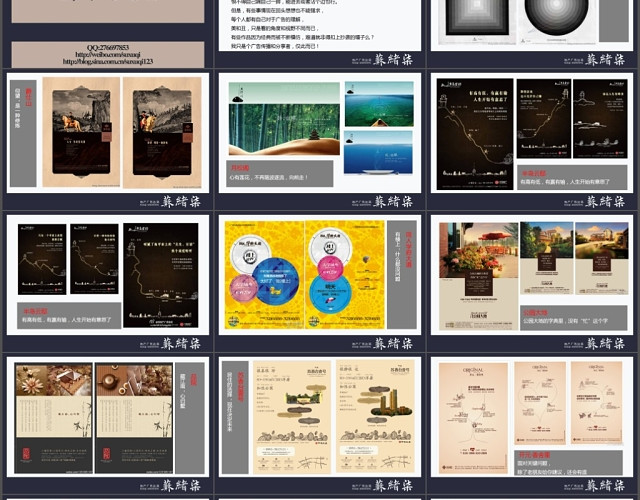Viewport: 640px width, 500px height.
Task: Select the pink ORIGINAL map posters slide
Action: (532, 417)
